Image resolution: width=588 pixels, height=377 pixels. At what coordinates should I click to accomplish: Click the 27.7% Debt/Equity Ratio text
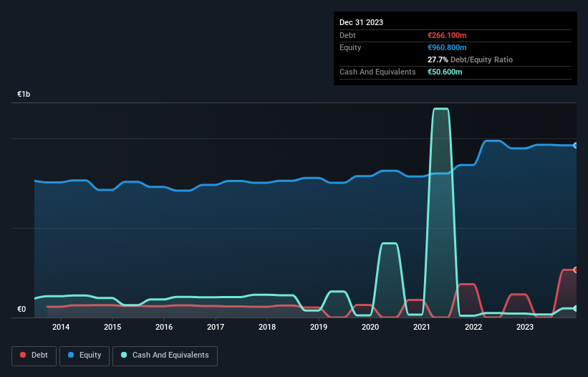tap(470, 59)
